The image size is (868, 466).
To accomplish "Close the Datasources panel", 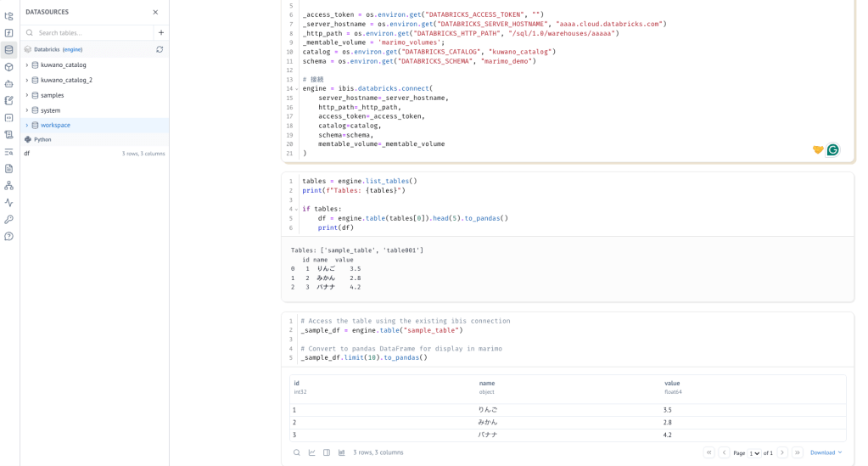I will 155,12.
